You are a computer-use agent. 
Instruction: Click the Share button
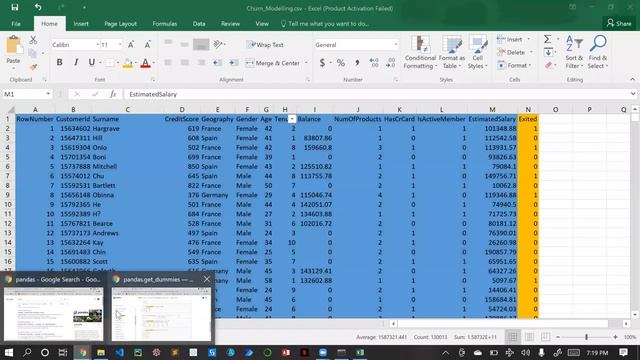[619, 23]
